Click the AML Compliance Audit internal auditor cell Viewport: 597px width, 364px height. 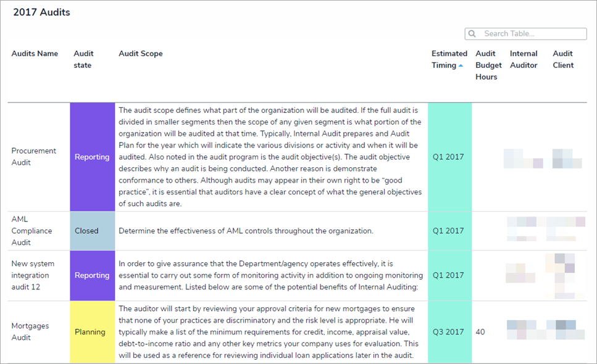click(x=522, y=229)
